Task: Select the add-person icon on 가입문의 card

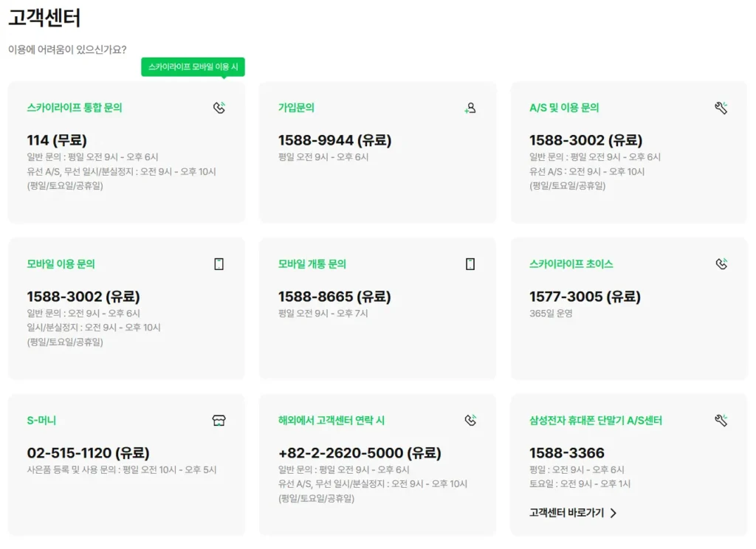Action: click(470, 108)
